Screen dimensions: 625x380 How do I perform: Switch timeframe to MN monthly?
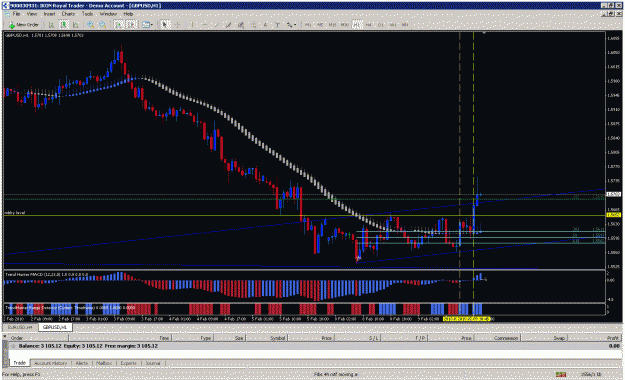(405, 25)
